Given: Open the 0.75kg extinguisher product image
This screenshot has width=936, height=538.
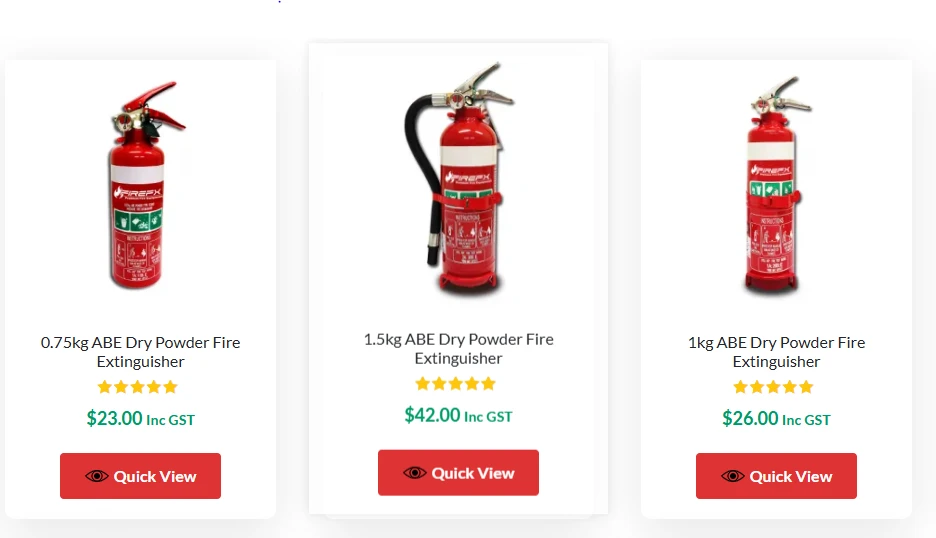Looking at the screenshot, I should click(x=141, y=185).
